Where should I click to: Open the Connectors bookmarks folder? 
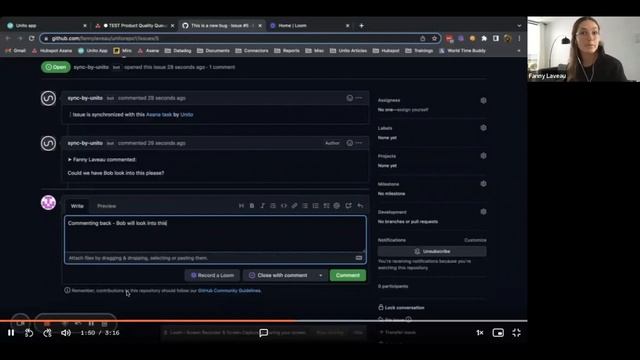tap(252, 51)
